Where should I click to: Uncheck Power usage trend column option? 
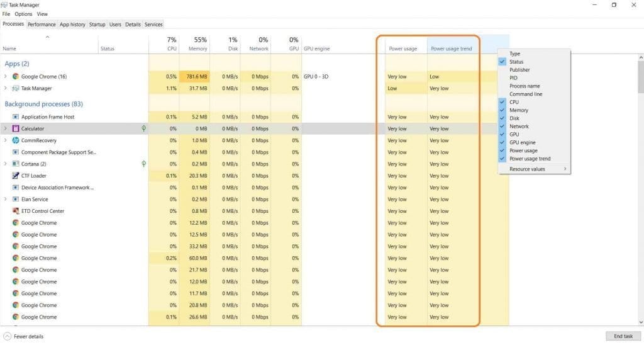(530, 159)
